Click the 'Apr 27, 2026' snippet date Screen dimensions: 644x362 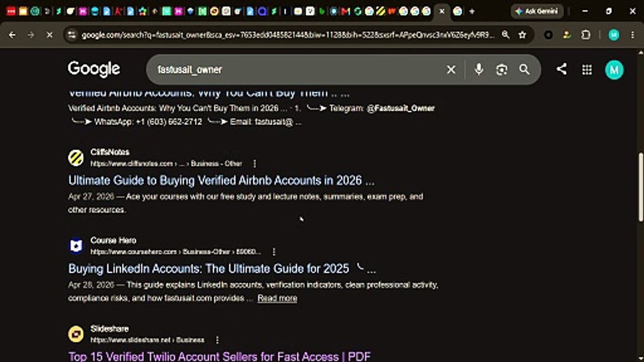tap(91, 197)
